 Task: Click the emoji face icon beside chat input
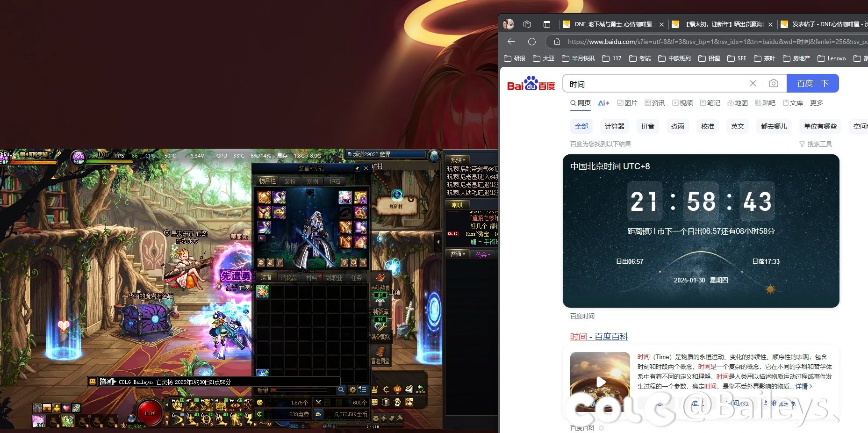click(93, 382)
